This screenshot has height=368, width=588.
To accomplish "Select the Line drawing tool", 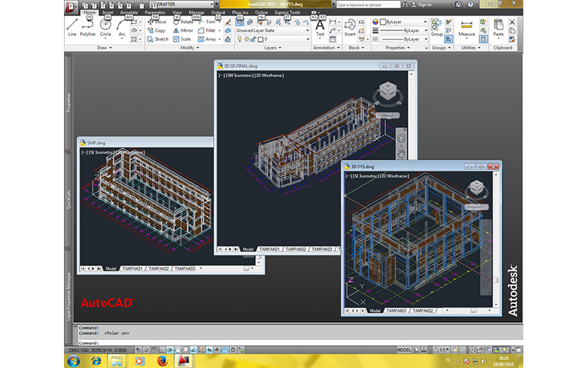I will pyautogui.click(x=72, y=27).
